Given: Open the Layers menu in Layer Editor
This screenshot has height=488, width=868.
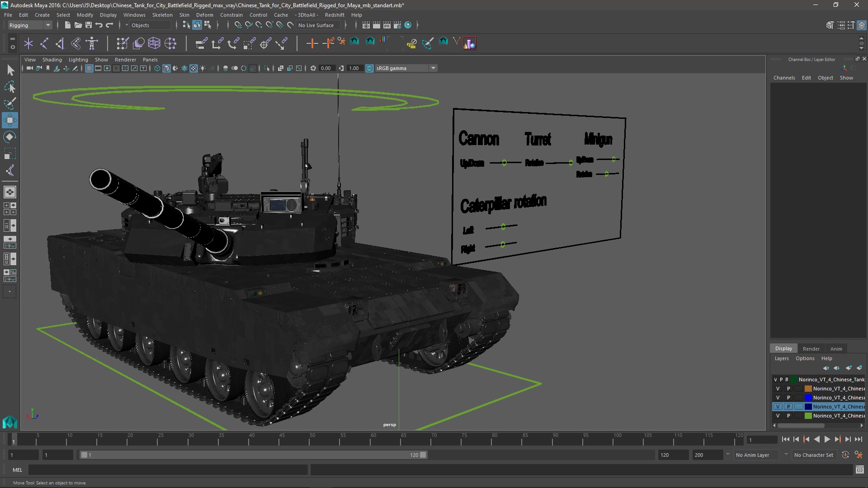Looking at the screenshot, I should [781, 358].
